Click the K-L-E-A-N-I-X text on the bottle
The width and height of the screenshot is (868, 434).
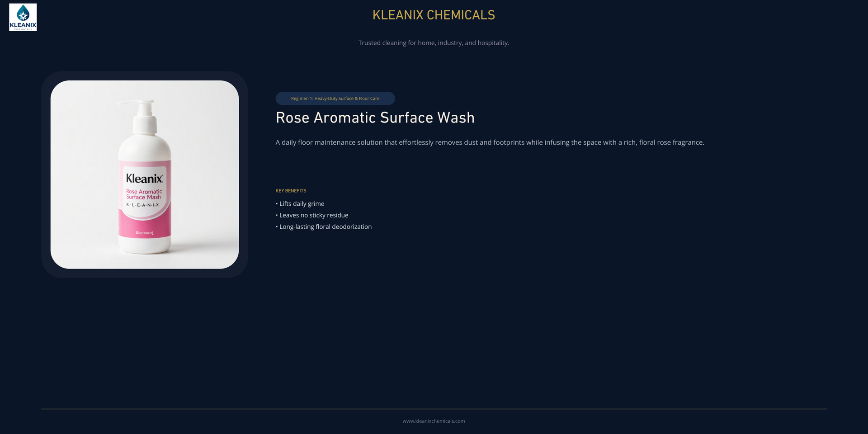pyautogui.click(x=142, y=205)
